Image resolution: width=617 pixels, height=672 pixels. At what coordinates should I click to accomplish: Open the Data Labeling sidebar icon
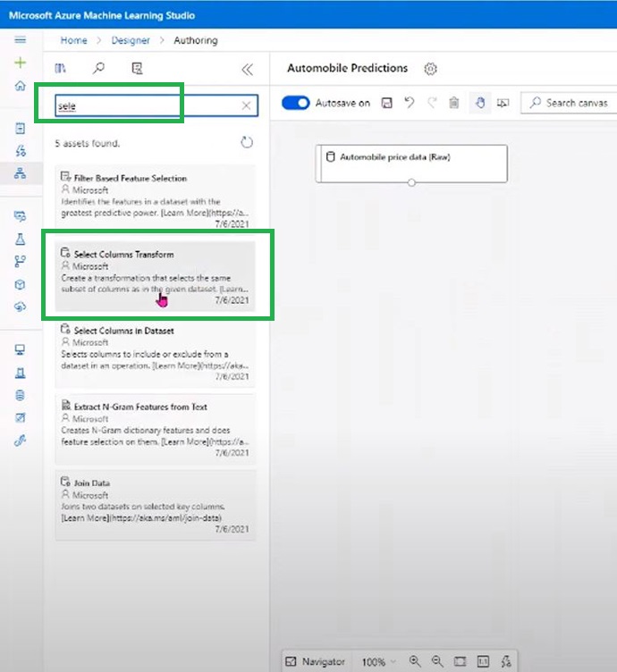tap(21, 417)
